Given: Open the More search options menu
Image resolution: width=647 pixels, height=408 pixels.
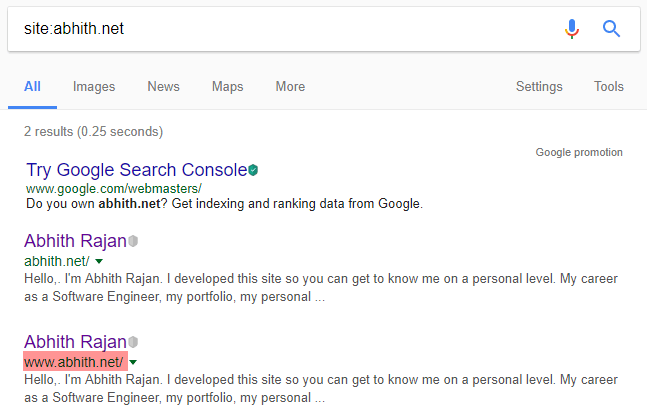Looking at the screenshot, I should tap(290, 87).
